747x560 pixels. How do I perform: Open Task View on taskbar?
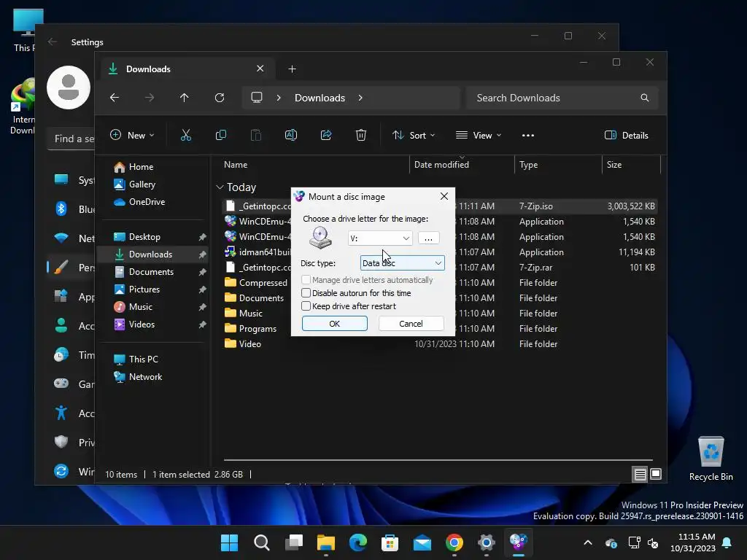294,542
